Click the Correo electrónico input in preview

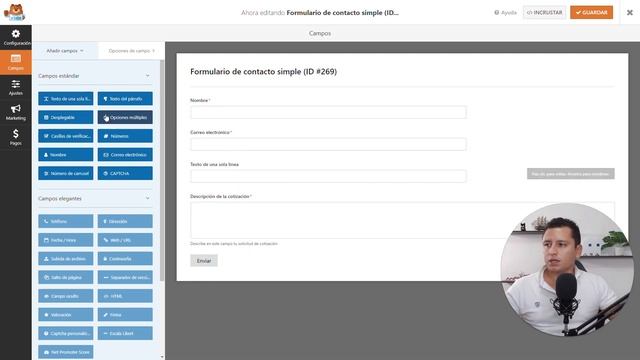(328, 144)
